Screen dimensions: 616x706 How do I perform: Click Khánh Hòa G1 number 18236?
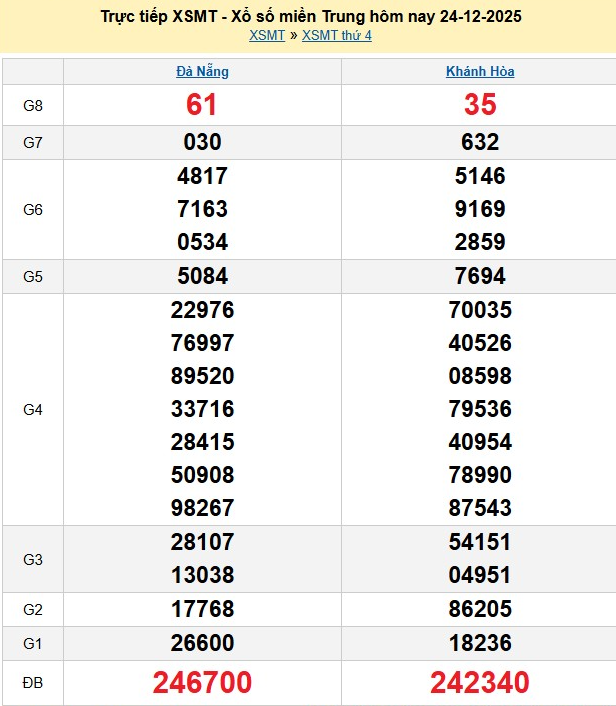coord(480,643)
